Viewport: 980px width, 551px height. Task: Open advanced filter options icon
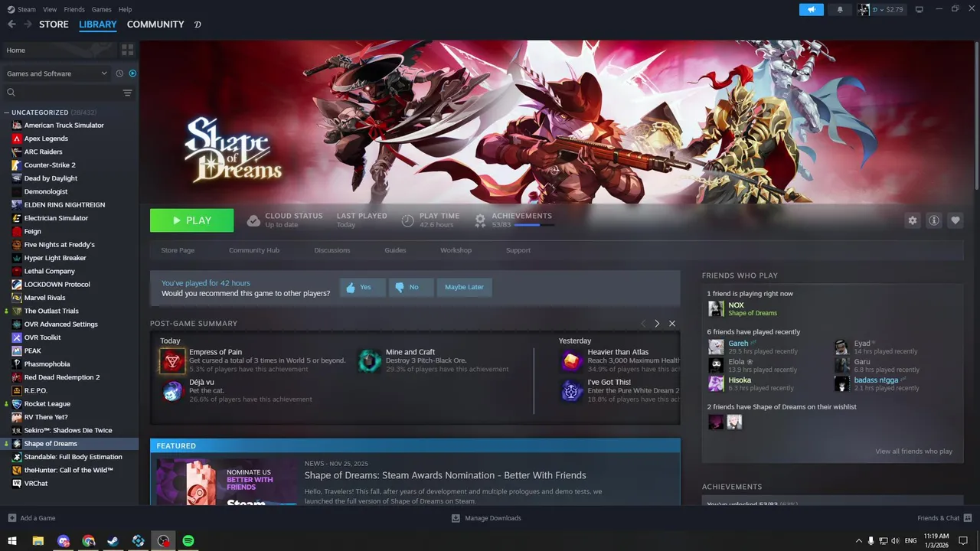coord(127,93)
